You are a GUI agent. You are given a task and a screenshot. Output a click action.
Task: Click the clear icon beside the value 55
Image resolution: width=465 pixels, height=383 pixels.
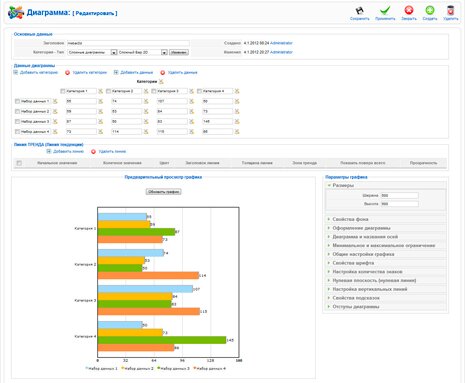[x=100, y=101]
